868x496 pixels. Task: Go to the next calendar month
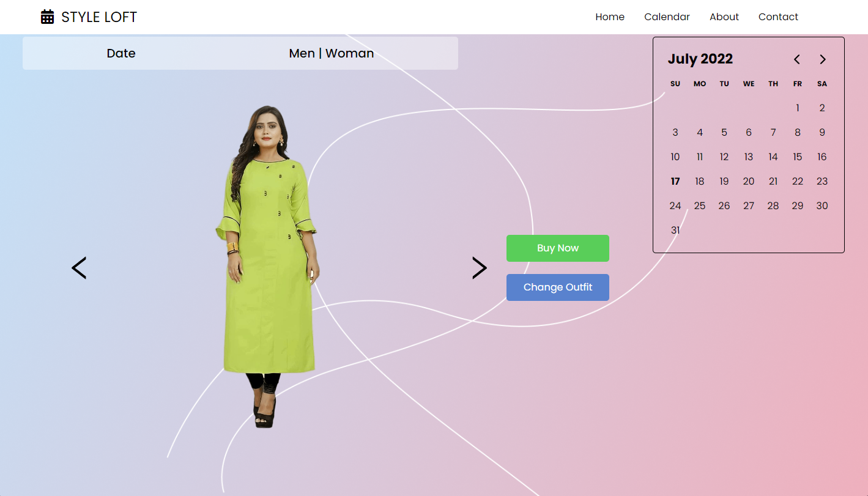click(823, 59)
